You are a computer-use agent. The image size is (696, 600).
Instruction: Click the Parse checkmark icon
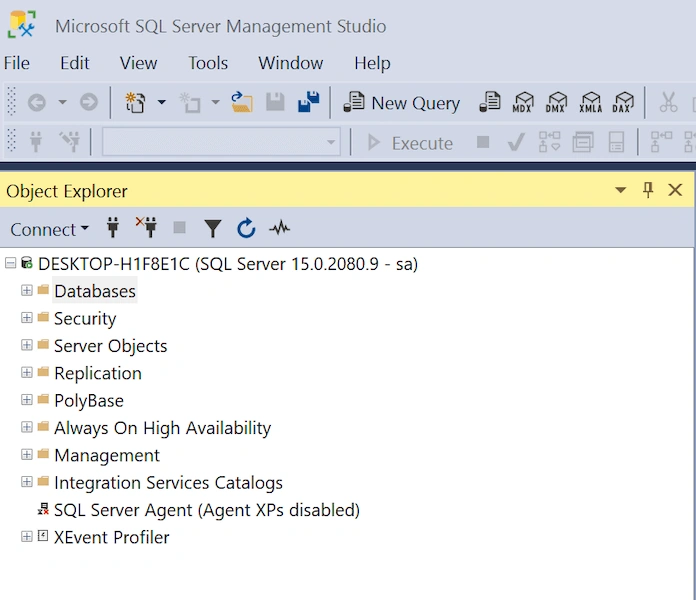click(x=516, y=142)
